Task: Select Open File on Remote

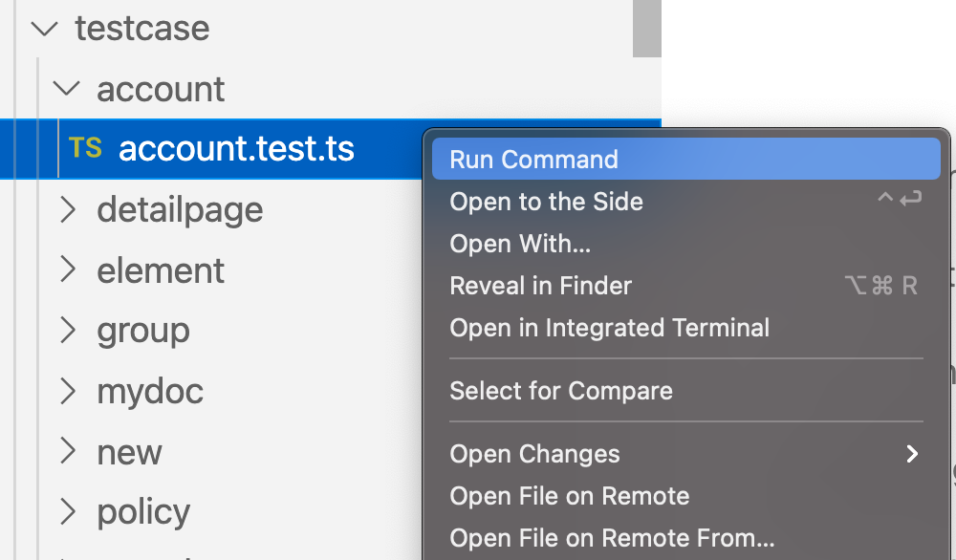Action: click(569, 496)
